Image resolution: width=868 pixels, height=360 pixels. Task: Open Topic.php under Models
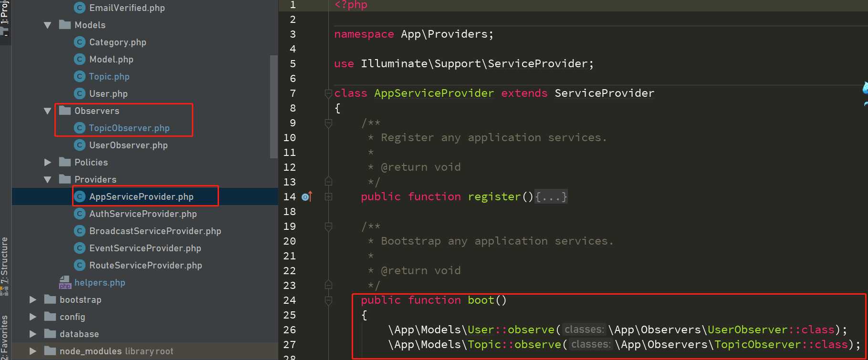(x=109, y=76)
